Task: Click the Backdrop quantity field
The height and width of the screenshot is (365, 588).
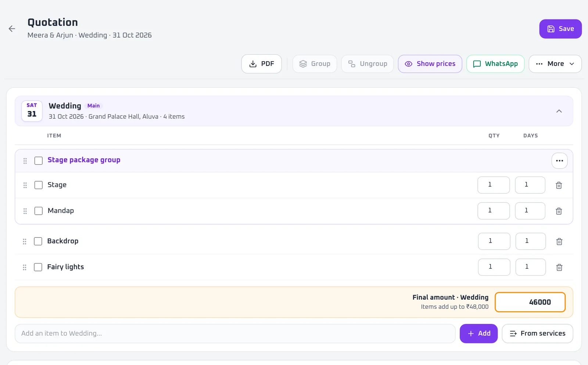Action: point(494,241)
